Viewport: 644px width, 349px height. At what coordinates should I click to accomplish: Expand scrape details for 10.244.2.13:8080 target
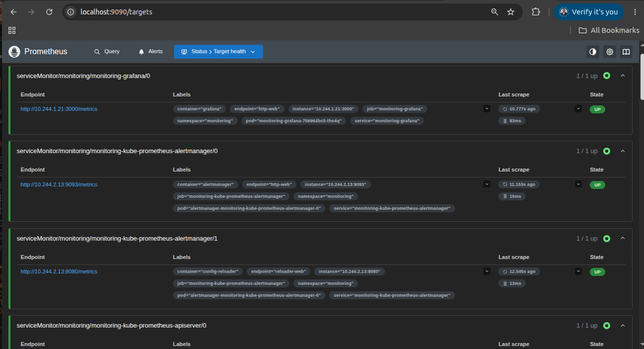click(578, 271)
